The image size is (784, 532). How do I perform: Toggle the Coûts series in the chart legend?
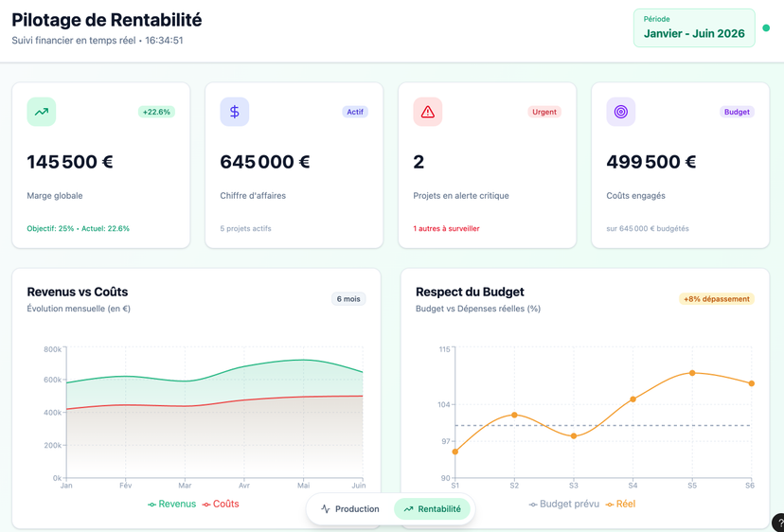[221, 505]
